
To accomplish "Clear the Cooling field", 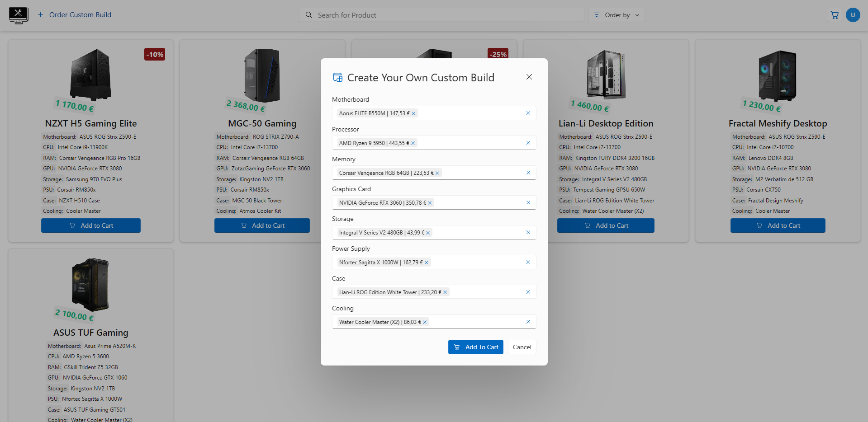I will point(528,322).
